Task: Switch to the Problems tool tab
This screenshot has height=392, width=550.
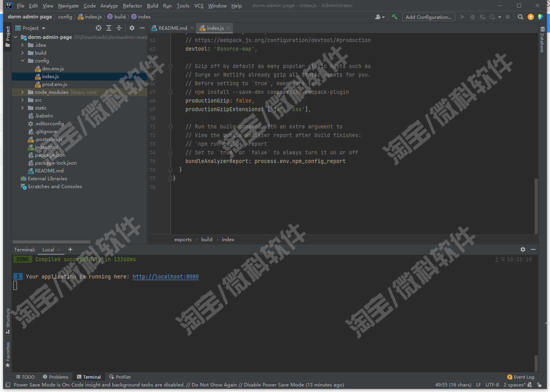Action: 55,377
